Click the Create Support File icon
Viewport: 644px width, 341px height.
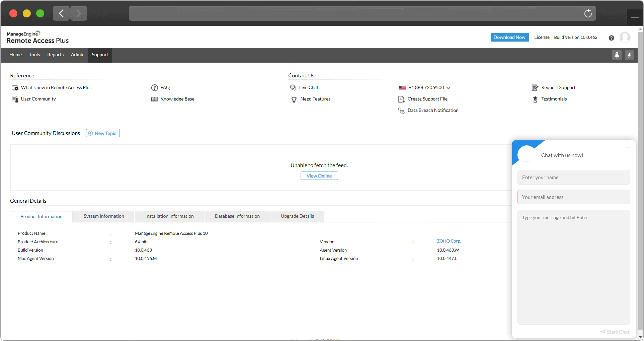coord(401,99)
